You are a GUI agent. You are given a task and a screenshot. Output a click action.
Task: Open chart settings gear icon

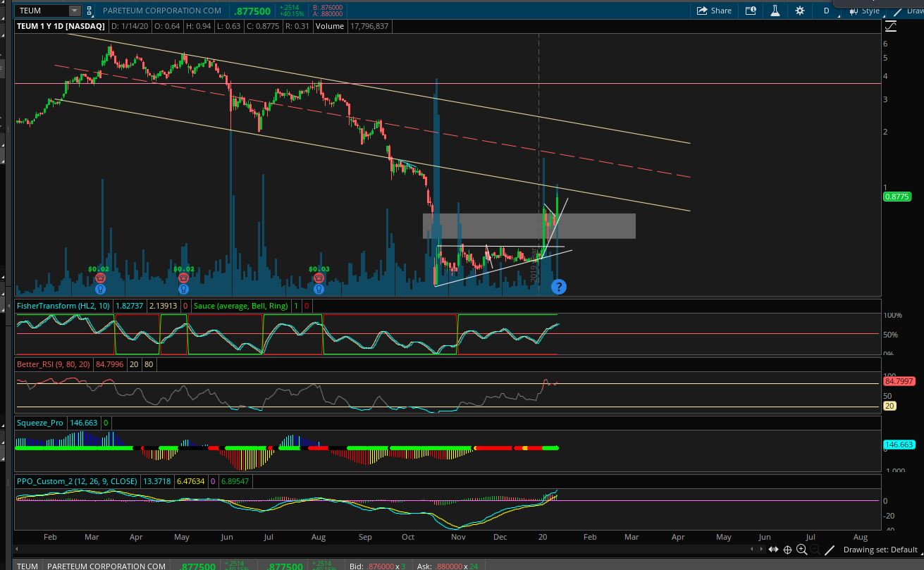pyautogui.click(x=799, y=11)
